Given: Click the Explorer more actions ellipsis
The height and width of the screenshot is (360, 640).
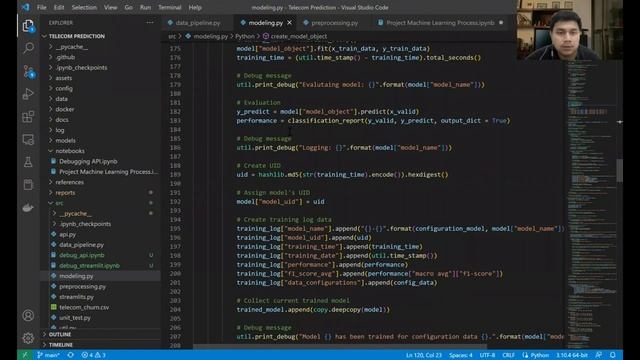Looking at the screenshot, I should (150, 23).
